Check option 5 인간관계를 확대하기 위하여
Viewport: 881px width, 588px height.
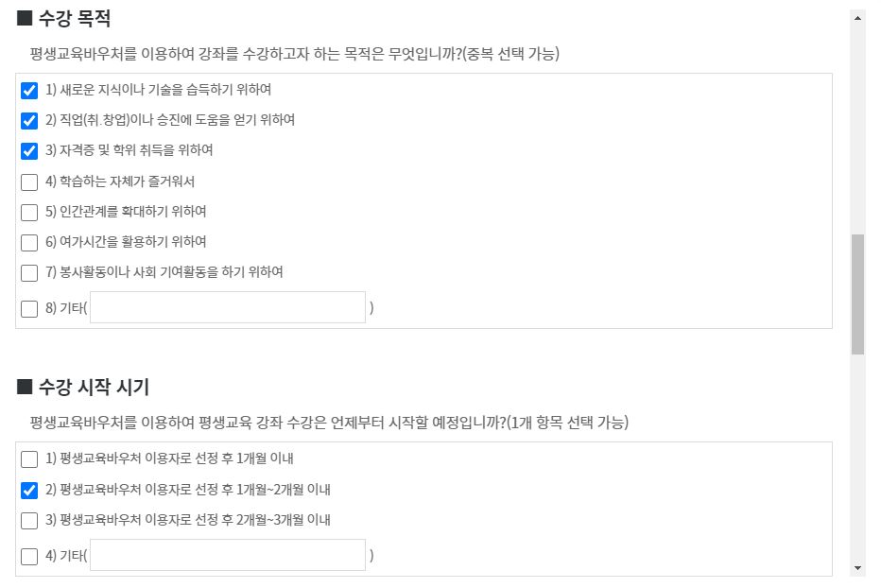click(x=29, y=213)
